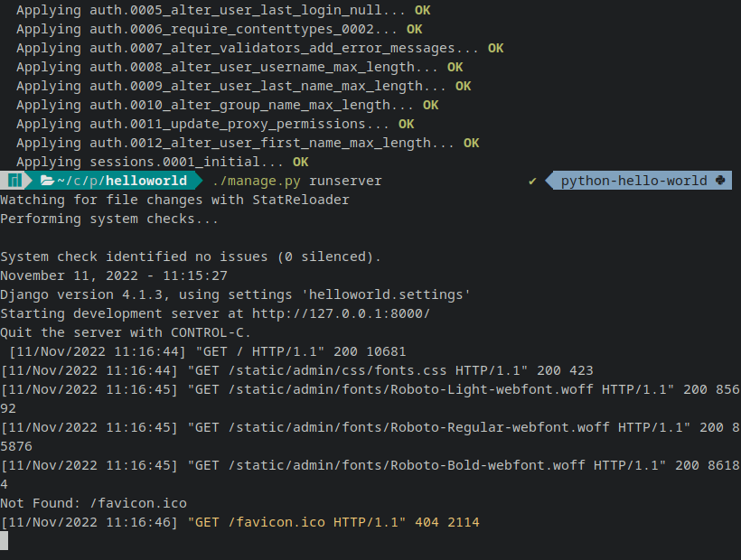Click the green checkmark status icon
This screenshot has width=741, height=560.
click(532, 181)
